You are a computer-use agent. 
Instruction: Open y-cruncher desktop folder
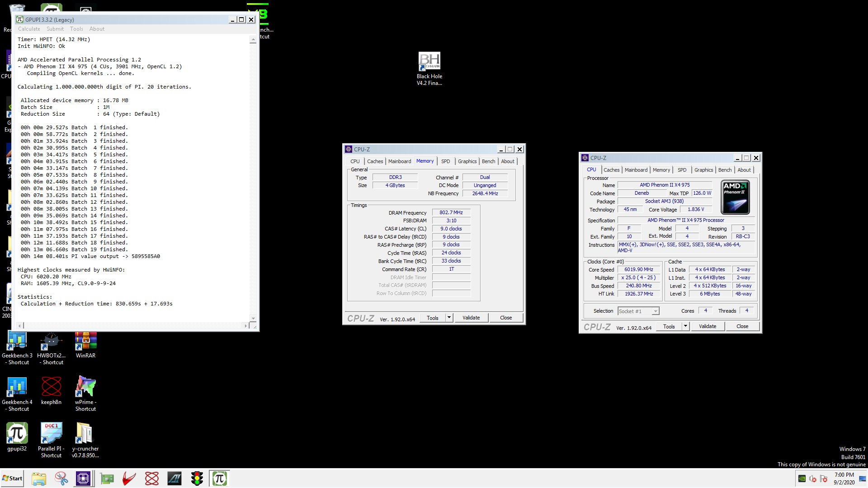[85, 441]
